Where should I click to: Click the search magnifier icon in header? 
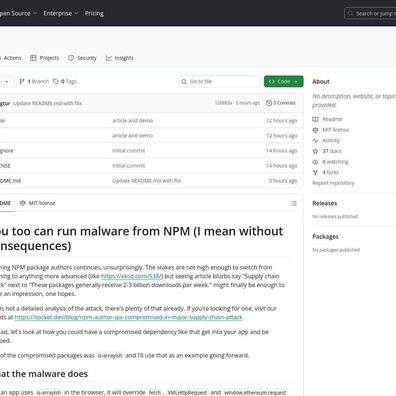pyautogui.click(x=350, y=13)
